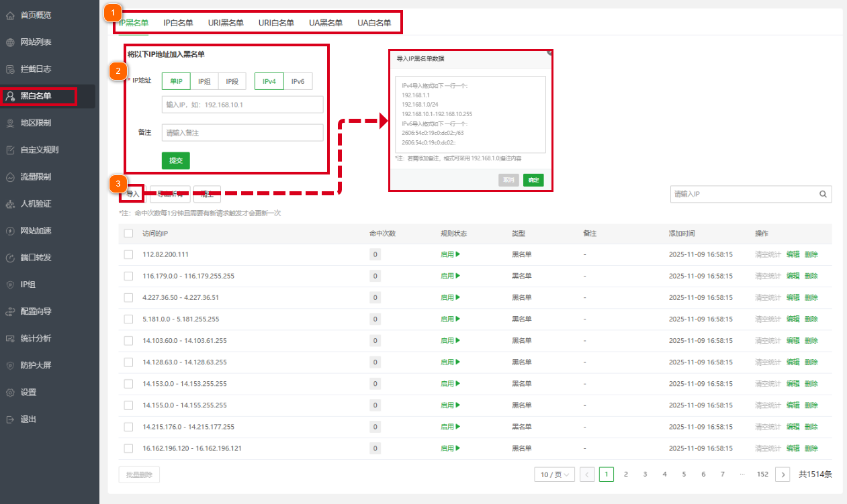This screenshot has height=504, width=847.
Task: Click the 导入 import button
Action: (132, 195)
